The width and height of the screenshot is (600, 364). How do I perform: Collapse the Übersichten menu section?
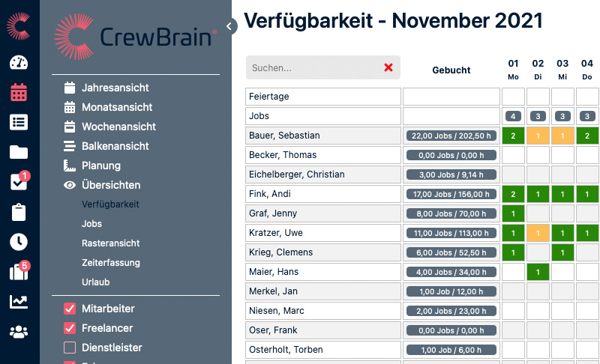110,185
